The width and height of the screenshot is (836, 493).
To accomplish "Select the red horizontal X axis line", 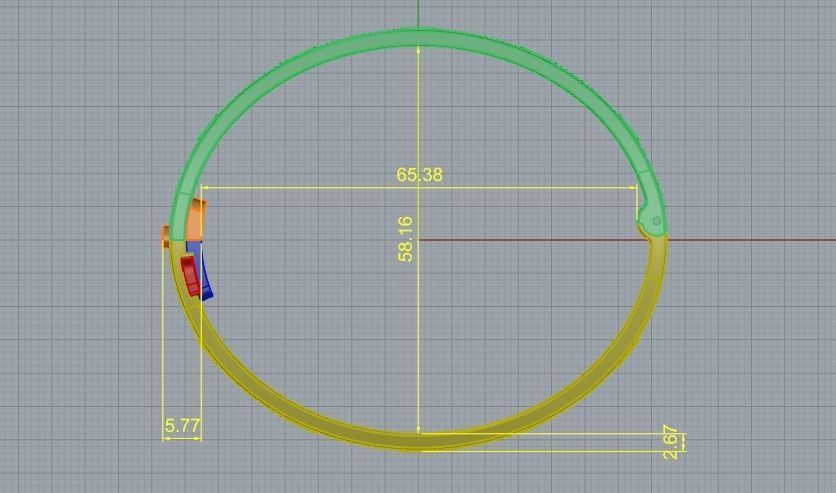I will (x=627, y=240).
